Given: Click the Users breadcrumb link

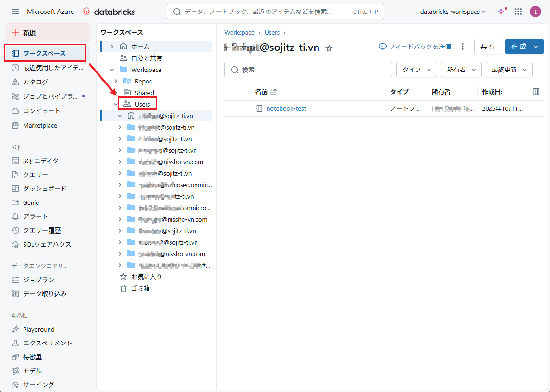Looking at the screenshot, I should 272,32.
